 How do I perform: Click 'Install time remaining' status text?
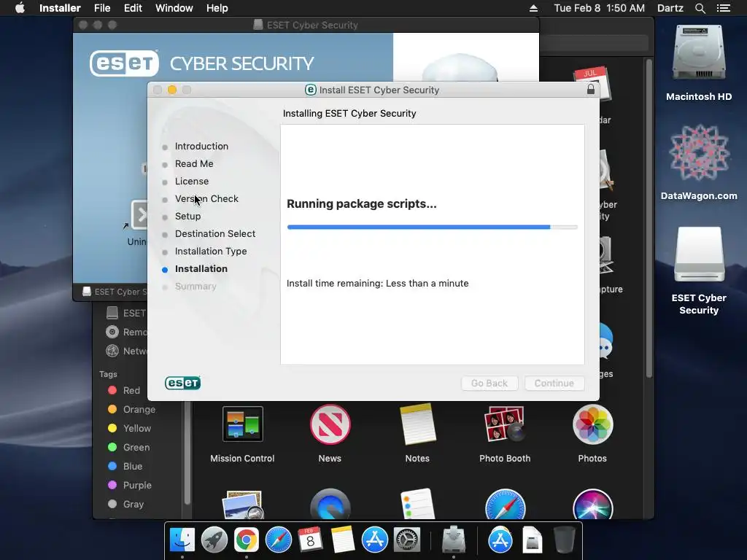378,284
